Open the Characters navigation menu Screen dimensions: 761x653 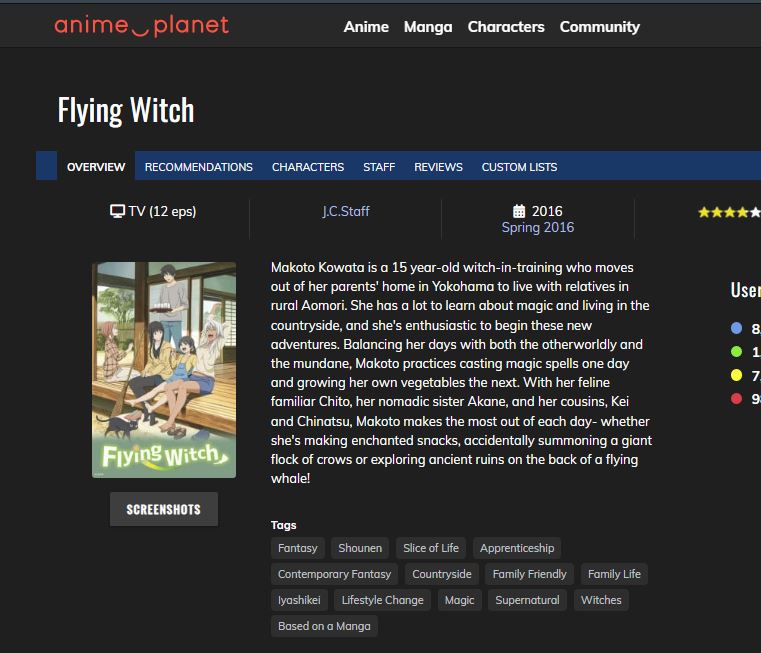click(x=506, y=27)
